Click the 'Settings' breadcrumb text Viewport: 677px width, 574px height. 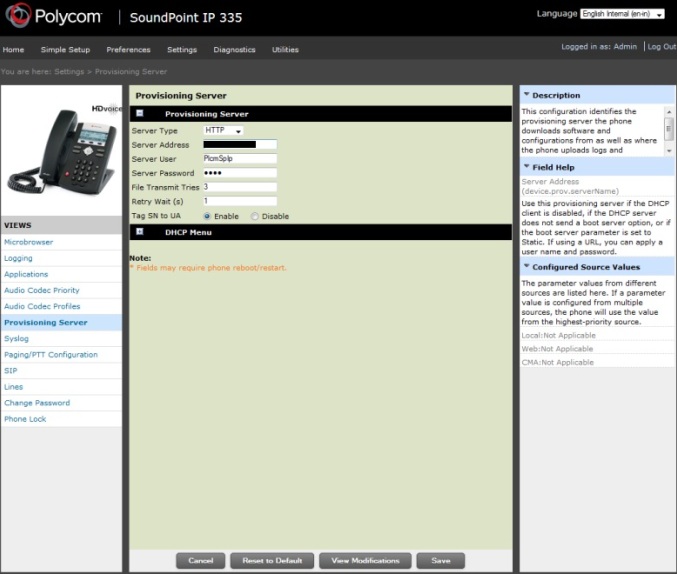click(69, 72)
